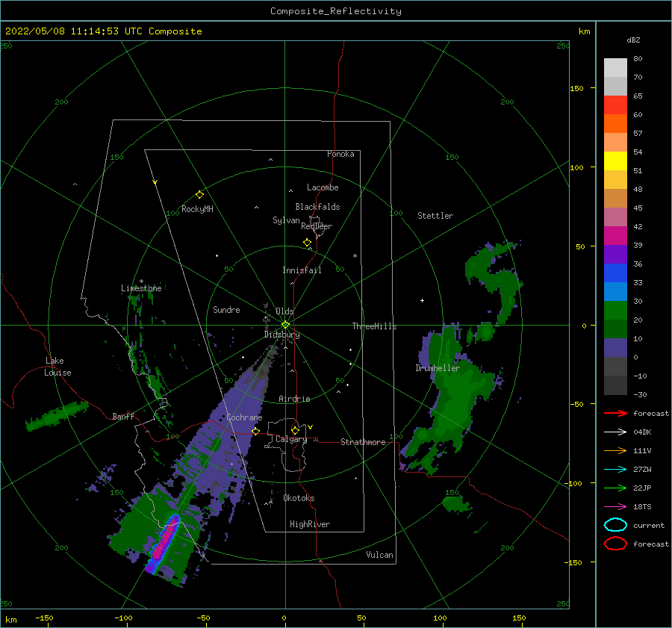This screenshot has height=628, width=672.
Task: Click the dBZ legend heading
Action: pos(633,40)
